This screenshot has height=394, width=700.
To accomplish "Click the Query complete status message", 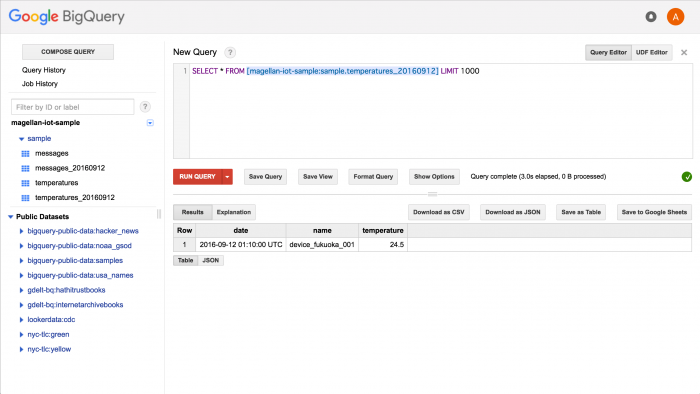I will (x=538, y=177).
